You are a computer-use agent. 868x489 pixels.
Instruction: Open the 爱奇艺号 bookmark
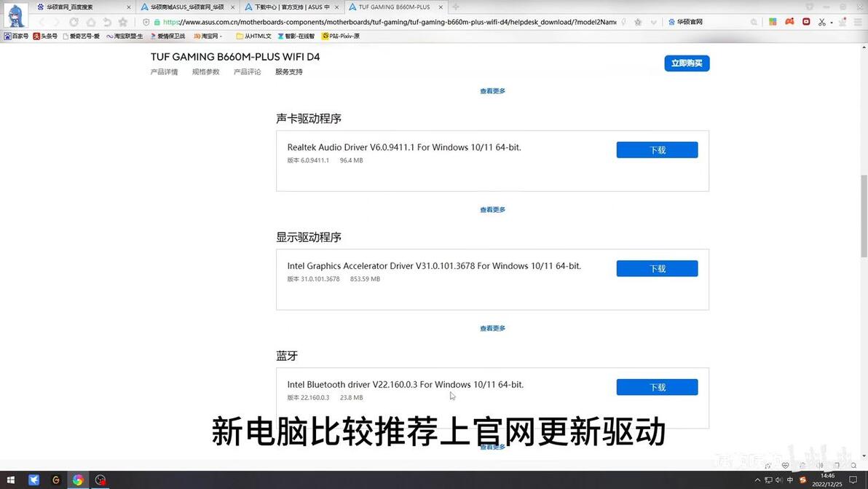point(82,36)
